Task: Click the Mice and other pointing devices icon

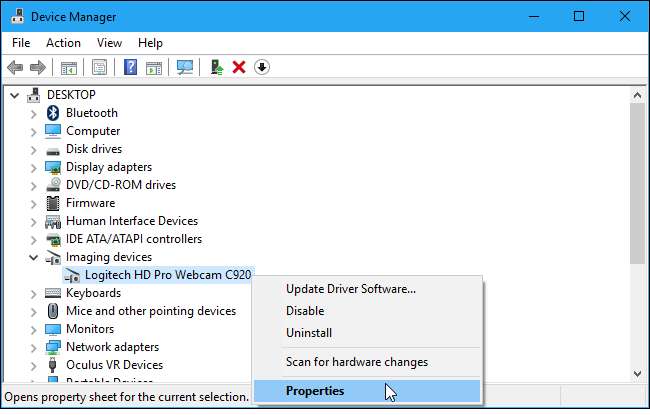Action: pos(53,311)
